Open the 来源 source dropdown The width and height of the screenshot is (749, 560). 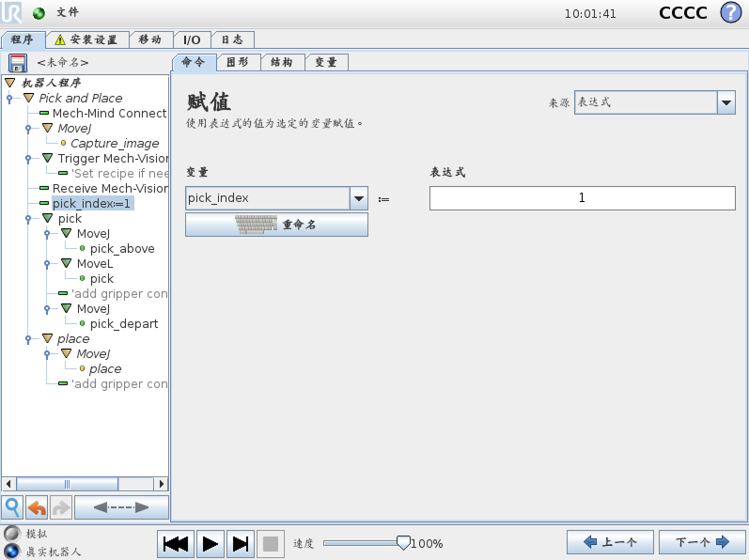(x=726, y=102)
